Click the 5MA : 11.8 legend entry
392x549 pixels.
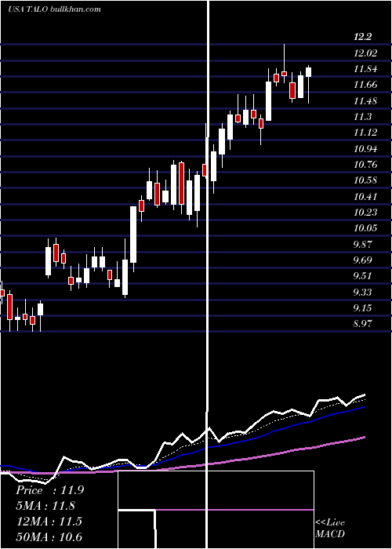(x=45, y=506)
